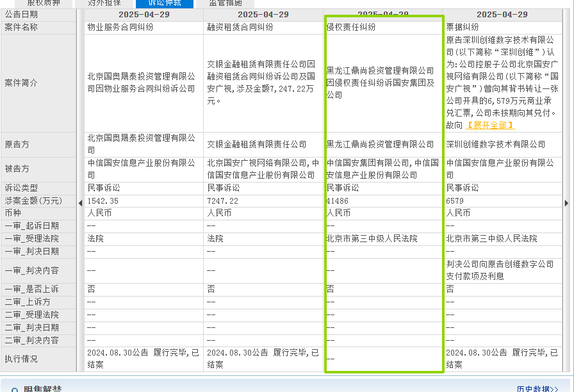Click verdict cell 判决公司向原告创维数字公司支付款项及利息
This screenshot has height=392, width=574.
point(500,270)
